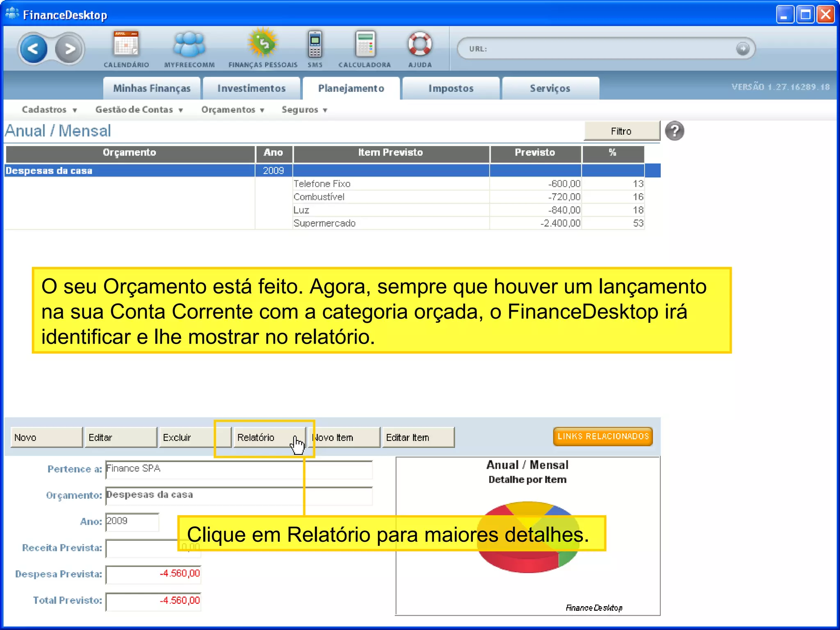The height and width of the screenshot is (630, 840).
Task: Click the URL go button
Action: 742,49
